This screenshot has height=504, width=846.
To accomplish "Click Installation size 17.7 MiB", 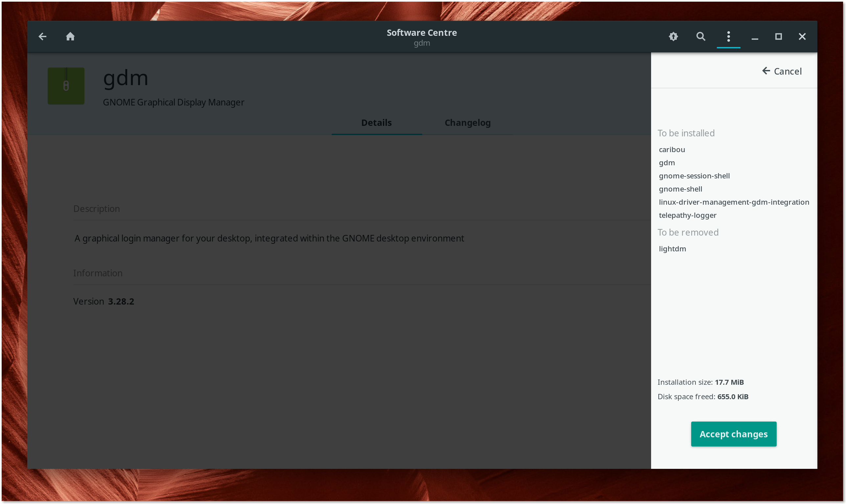I will (x=700, y=382).
